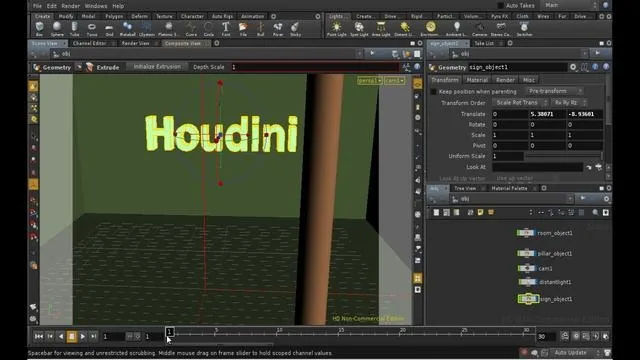Open the persp1 viewport menu dropdown
Image resolution: width=640 pixels, height=360 pixels.
pos(370,81)
